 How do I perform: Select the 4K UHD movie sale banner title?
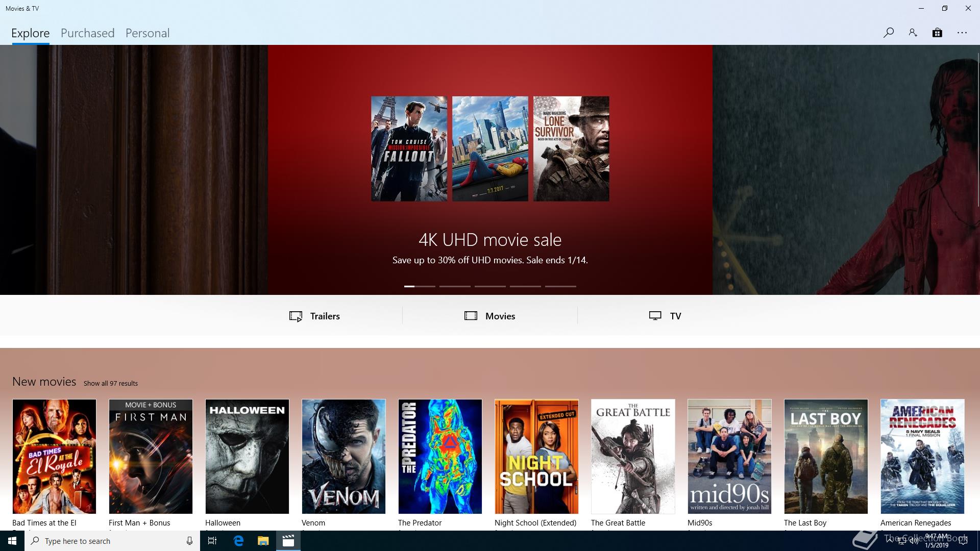(490, 240)
